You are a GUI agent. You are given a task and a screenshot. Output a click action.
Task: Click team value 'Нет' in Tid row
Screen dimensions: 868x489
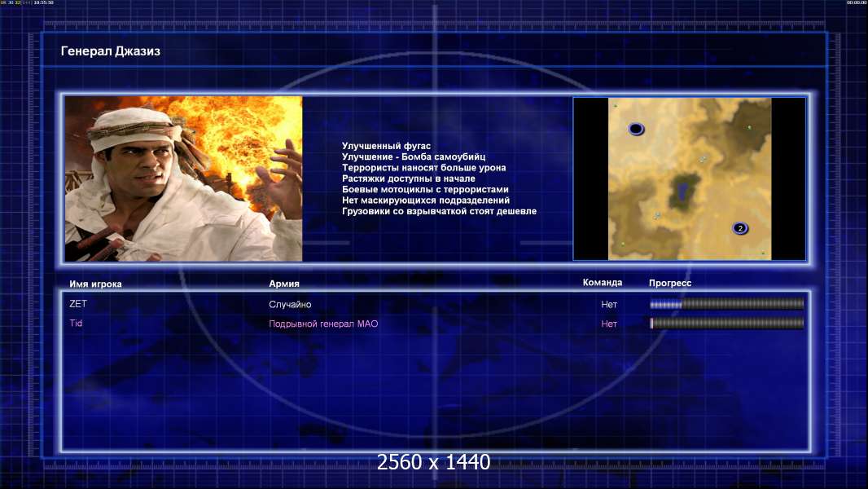point(609,324)
